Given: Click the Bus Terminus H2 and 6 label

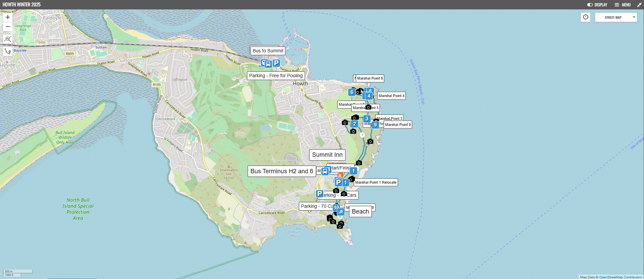Looking at the screenshot, I should pyautogui.click(x=282, y=171).
